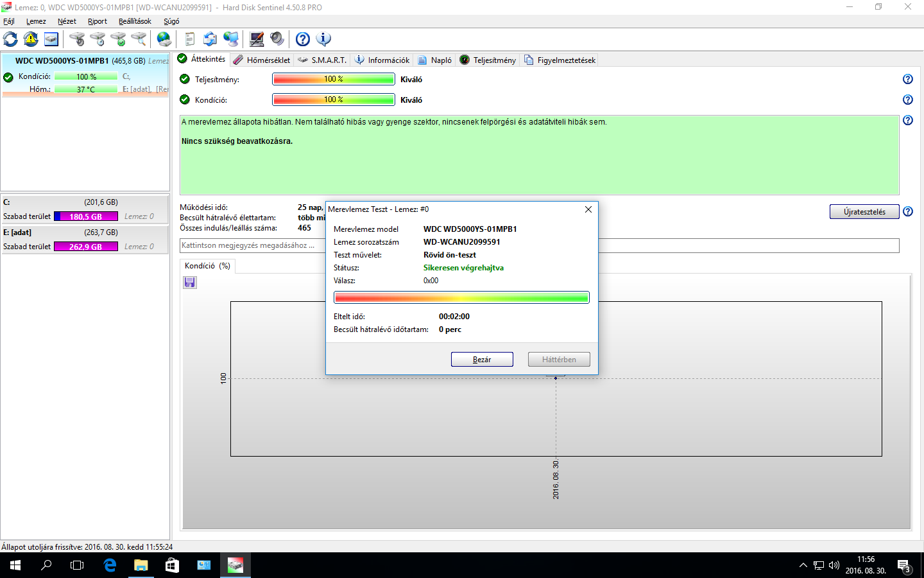
Task: Click the help icon beside Kondíció bar
Action: [x=908, y=100]
